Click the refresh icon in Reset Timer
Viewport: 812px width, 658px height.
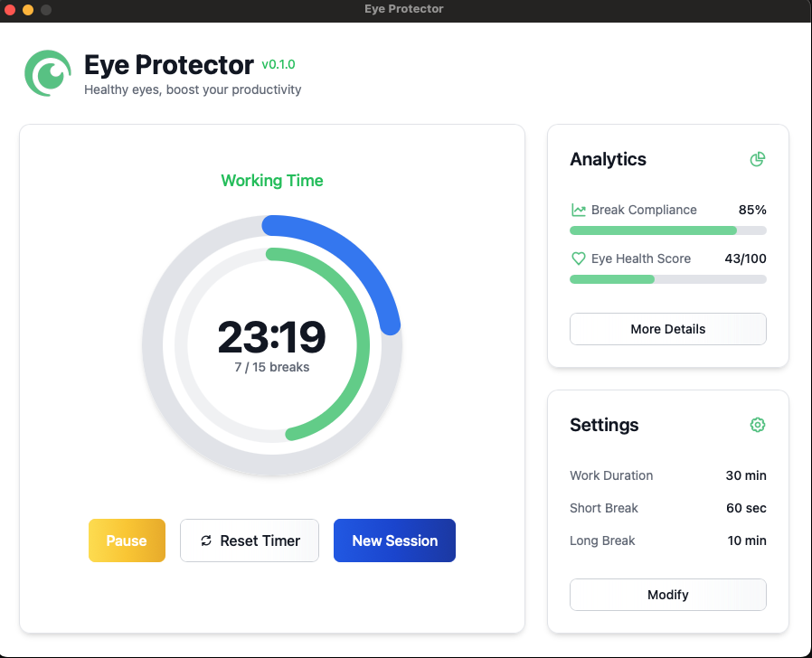pos(206,540)
